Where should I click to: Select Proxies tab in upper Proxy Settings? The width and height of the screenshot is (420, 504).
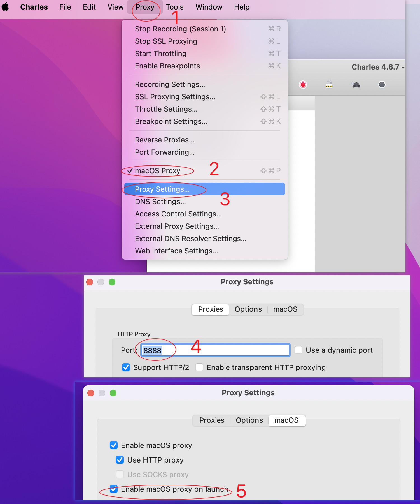coord(211,309)
